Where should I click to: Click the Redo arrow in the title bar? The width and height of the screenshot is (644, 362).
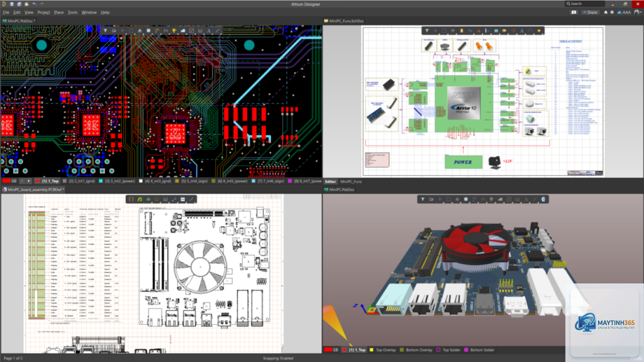point(42,4)
